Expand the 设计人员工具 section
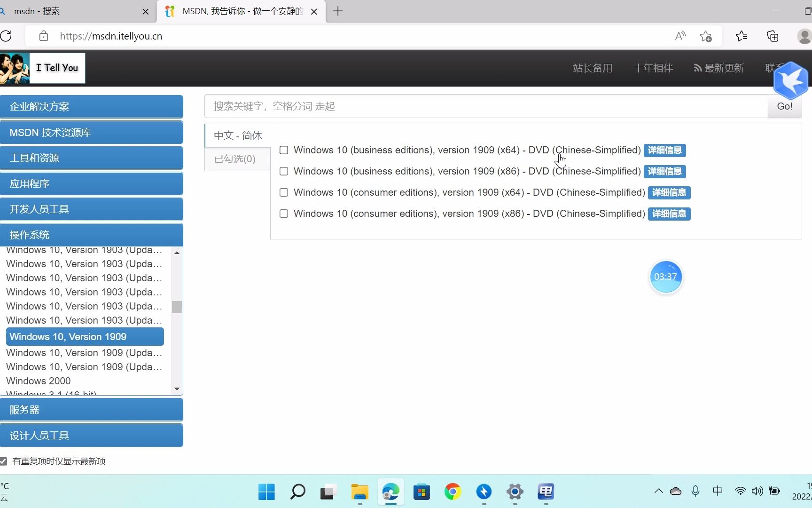Image resolution: width=812 pixels, height=508 pixels. click(92, 436)
